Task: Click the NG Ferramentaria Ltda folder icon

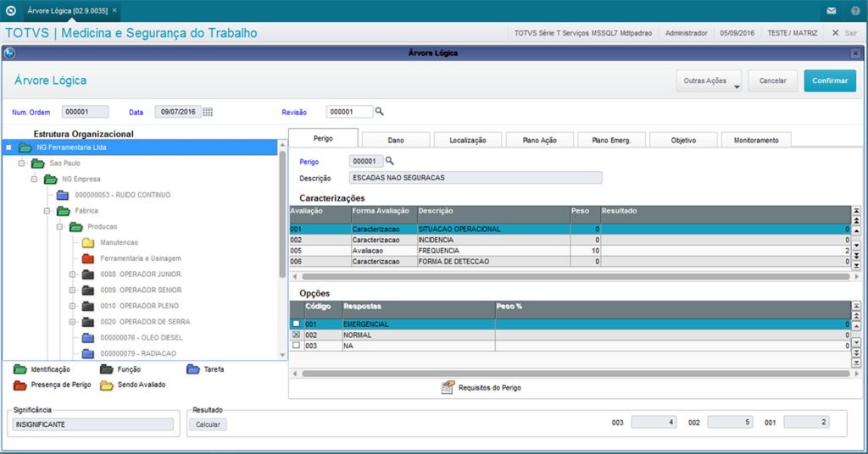Action: 25,147
